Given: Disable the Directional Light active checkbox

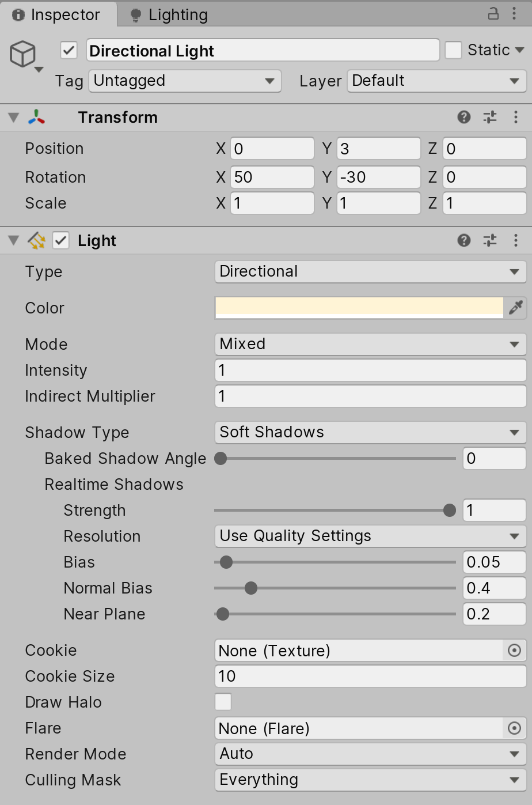Looking at the screenshot, I should [x=69, y=51].
